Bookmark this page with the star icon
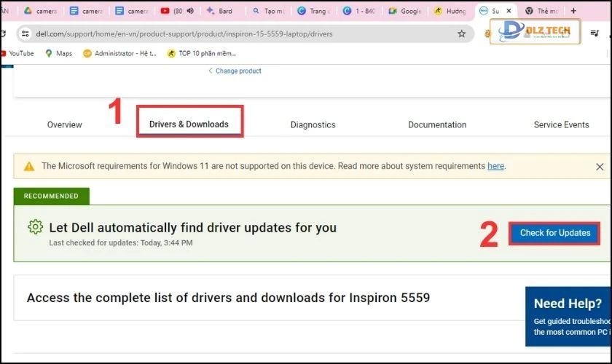Image resolution: width=612 pixels, height=364 pixels. 461,33
